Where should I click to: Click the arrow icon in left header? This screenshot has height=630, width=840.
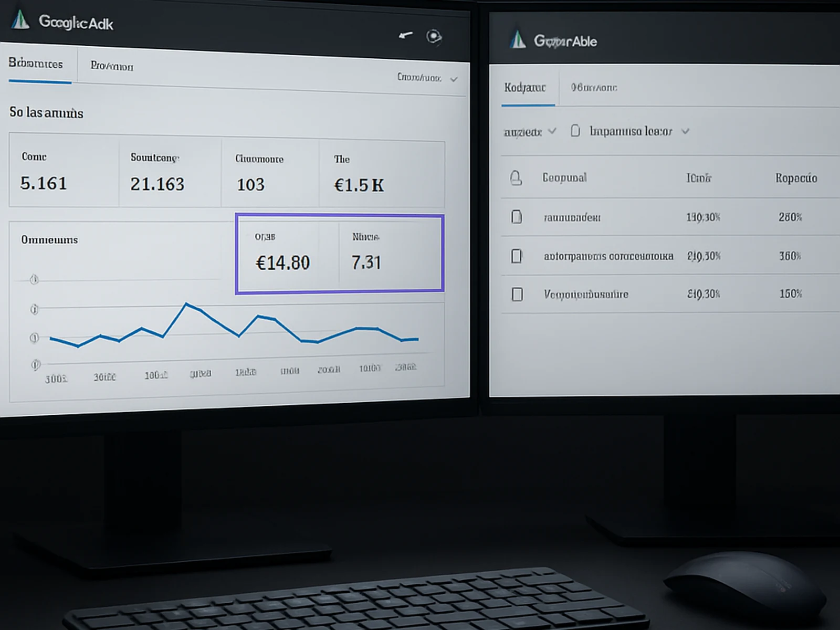(405, 35)
